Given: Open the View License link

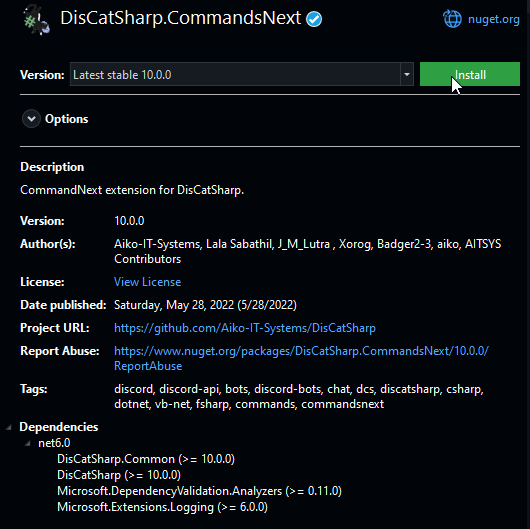Looking at the screenshot, I should tap(147, 282).
